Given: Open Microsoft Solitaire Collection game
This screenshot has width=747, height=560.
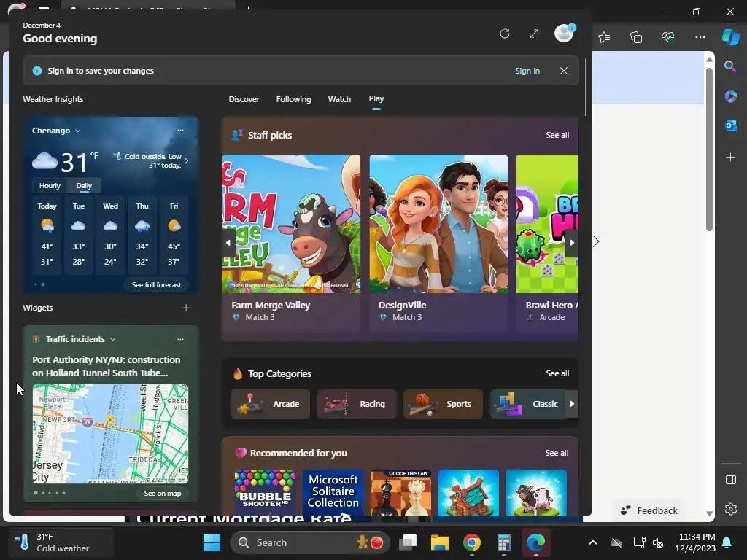Looking at the screenshot, I should [333, 493].
